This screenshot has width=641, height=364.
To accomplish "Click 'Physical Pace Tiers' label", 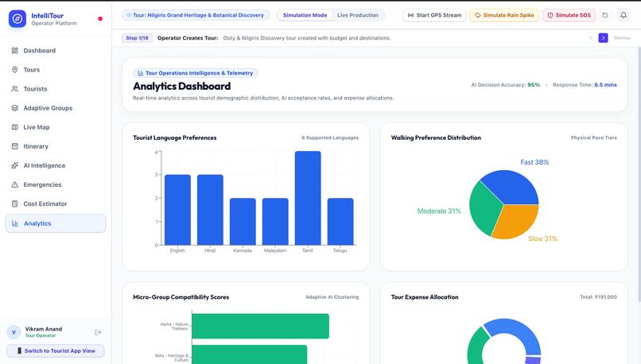I will coord(593,137).
